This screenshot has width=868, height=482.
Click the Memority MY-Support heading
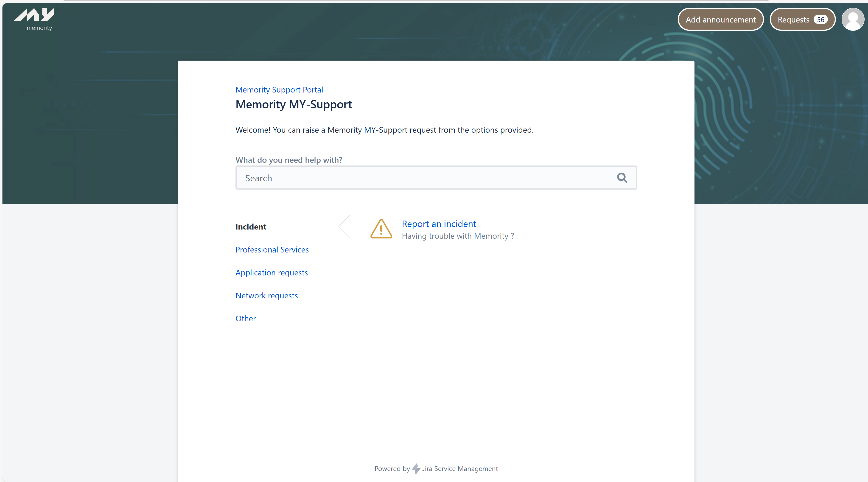[x=294, y=104]
